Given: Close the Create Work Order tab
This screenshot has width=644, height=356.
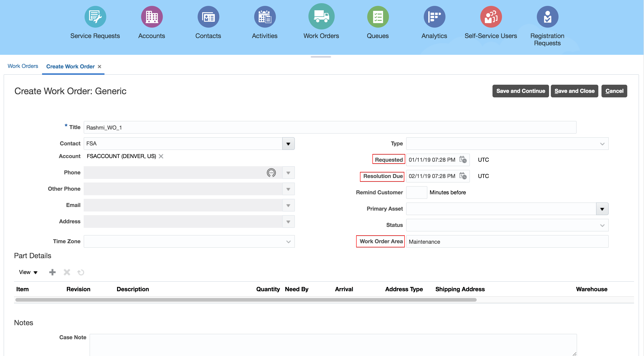Looking at the screenshot, I should pos(99,67).
